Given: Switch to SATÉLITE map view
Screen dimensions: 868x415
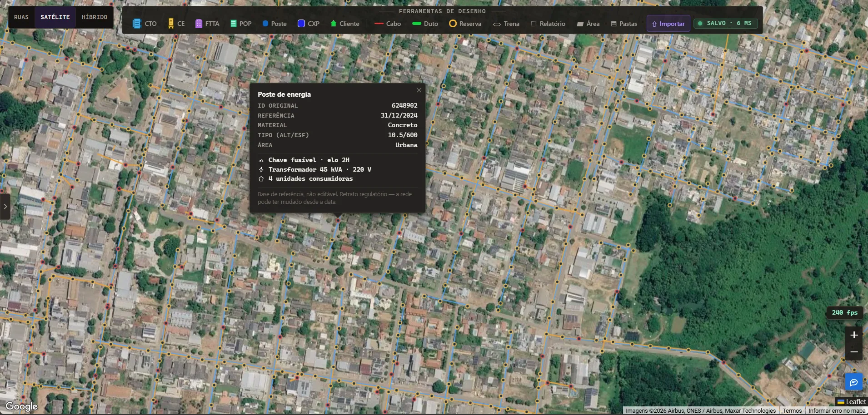Looking at the screenshot, I should click(55, 17).
